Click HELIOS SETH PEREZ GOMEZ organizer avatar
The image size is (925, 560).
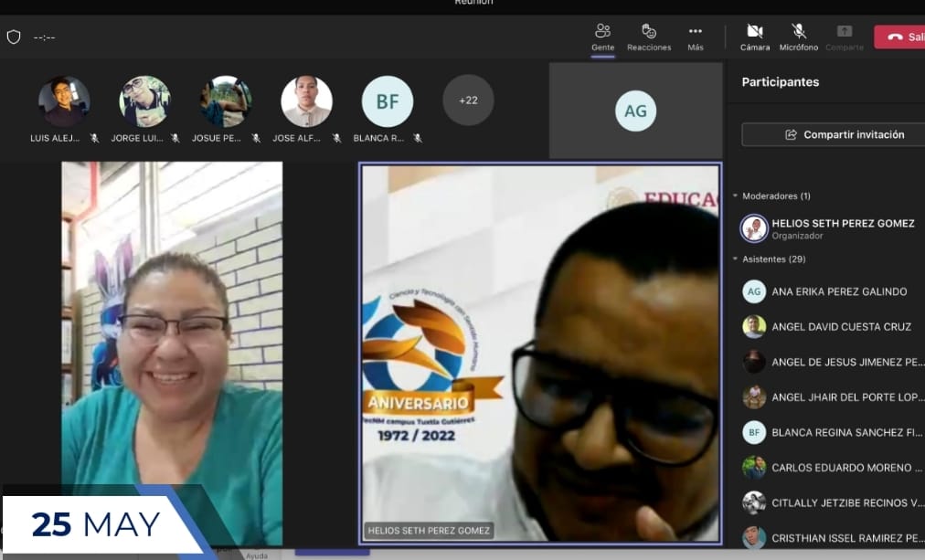pyautogui.click(x=754, y=228)
